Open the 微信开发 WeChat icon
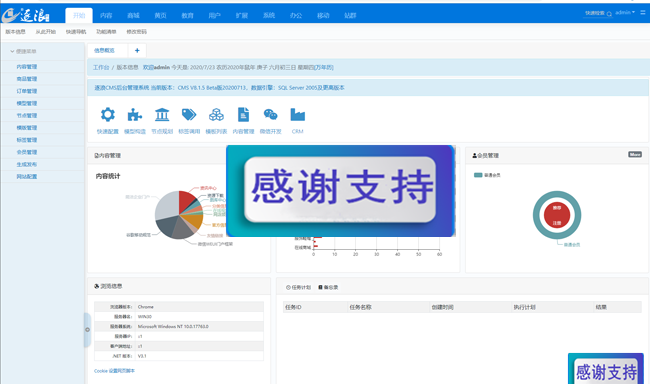Screen dimensions: 650x384 click(x=270, y=114)
